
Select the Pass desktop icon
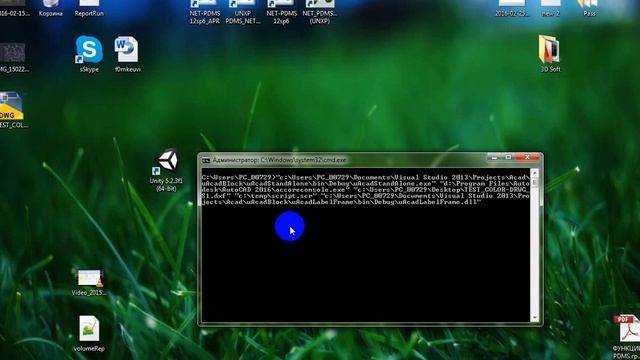[589, 8]
